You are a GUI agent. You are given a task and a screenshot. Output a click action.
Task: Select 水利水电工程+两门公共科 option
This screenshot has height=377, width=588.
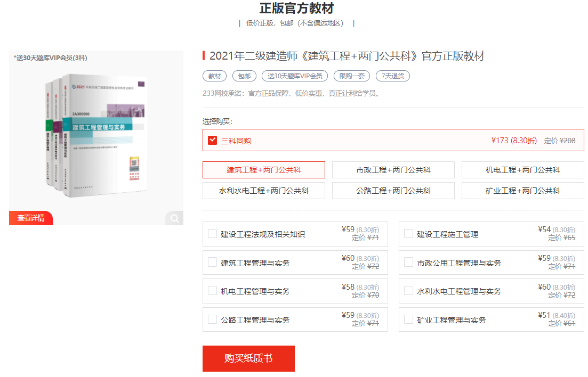click(264, 191)
